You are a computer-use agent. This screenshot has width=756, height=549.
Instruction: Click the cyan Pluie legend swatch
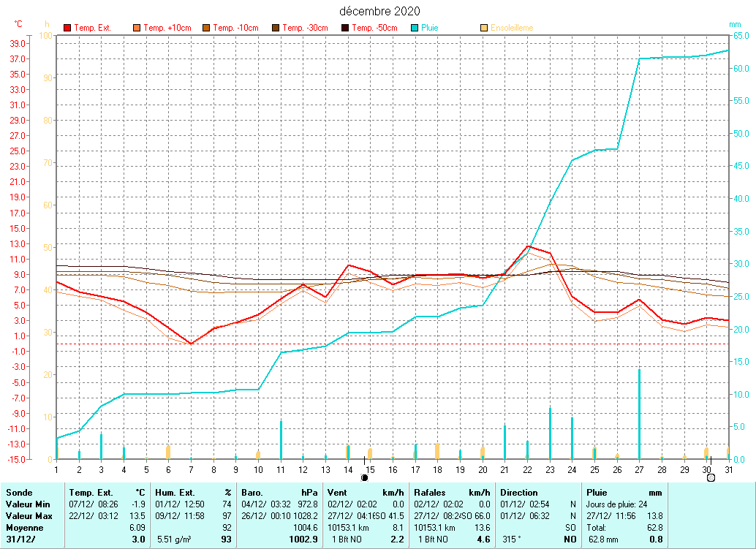click(x=415, y=28)
